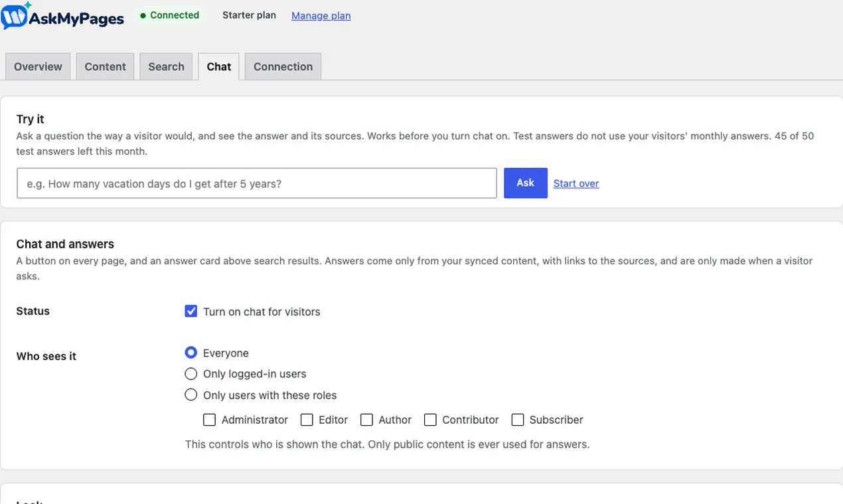
Task: Tick the Author role checkbox
Action: 366,420
